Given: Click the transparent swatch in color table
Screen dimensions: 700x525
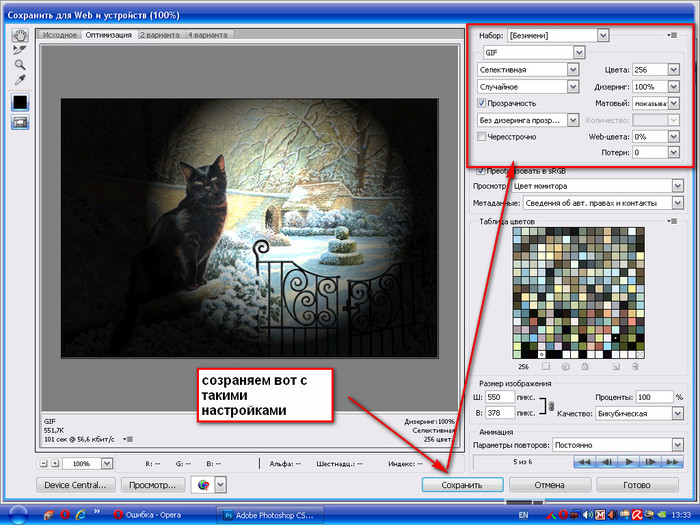Looking at the screenshot, I should pyautogui.click(x=640, y=355).
